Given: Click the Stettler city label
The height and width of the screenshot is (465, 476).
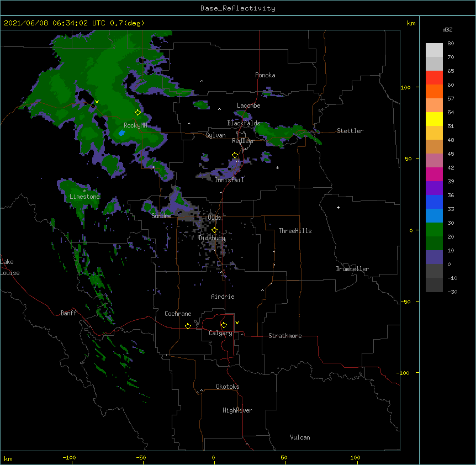Looking at the screenshot, I should point(350,131).
